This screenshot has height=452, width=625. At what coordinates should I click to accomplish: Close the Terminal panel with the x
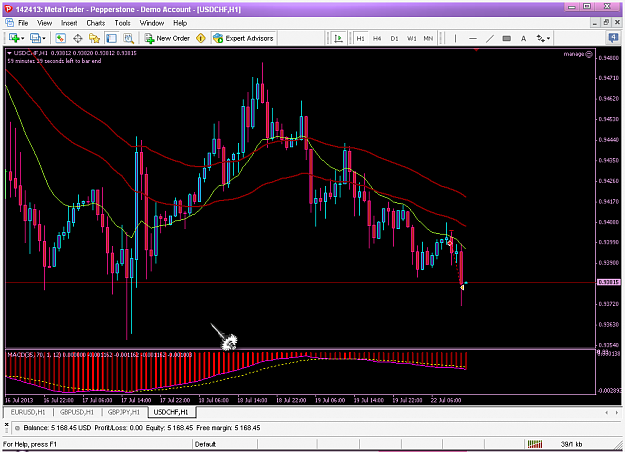coord(6,424)
